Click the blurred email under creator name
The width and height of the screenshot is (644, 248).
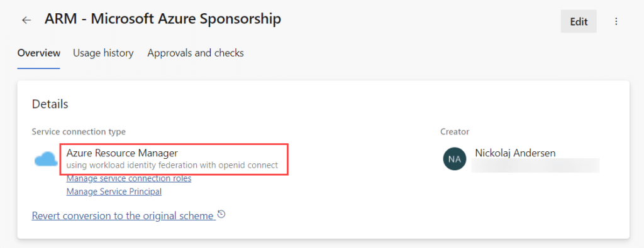point(535,165)
